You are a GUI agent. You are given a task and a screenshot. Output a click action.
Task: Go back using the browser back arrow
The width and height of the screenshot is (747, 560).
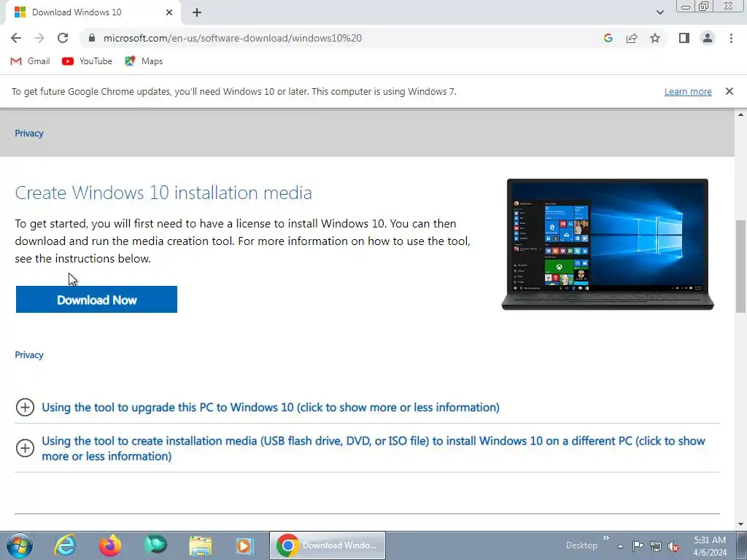pyautogui.click(x=16, y=38)
